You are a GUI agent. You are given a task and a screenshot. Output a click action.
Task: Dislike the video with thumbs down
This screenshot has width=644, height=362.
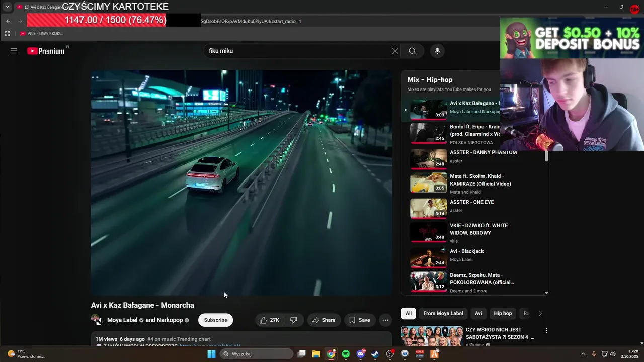[x=293, y=320]
